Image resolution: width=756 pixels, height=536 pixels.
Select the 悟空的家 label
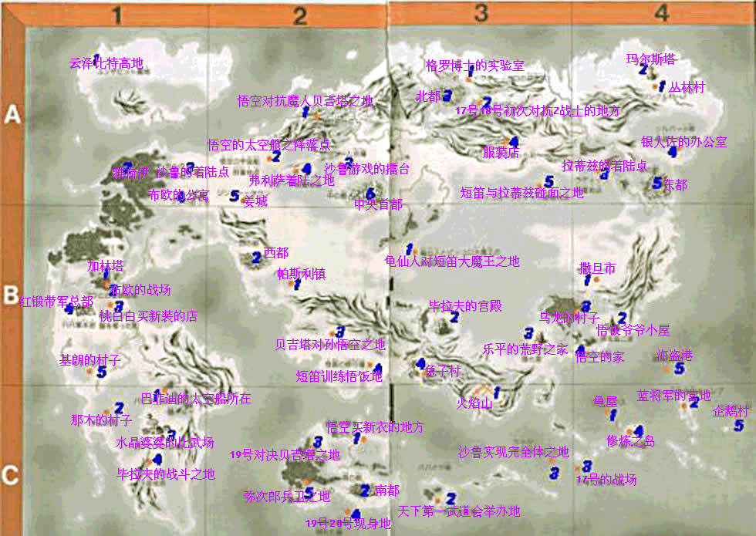(x=600, y=356)
